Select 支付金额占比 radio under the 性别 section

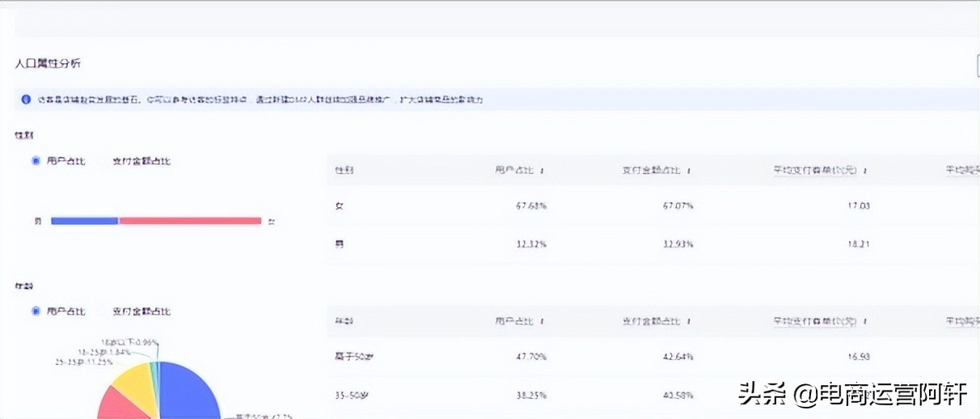click(103, 161)
